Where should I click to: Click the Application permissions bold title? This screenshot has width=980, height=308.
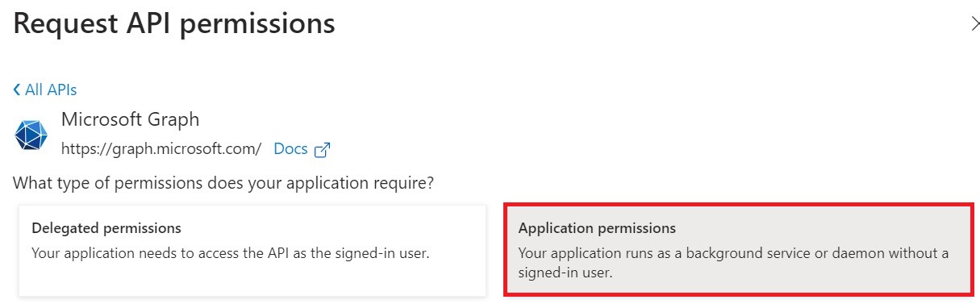[x=597, y=228]
